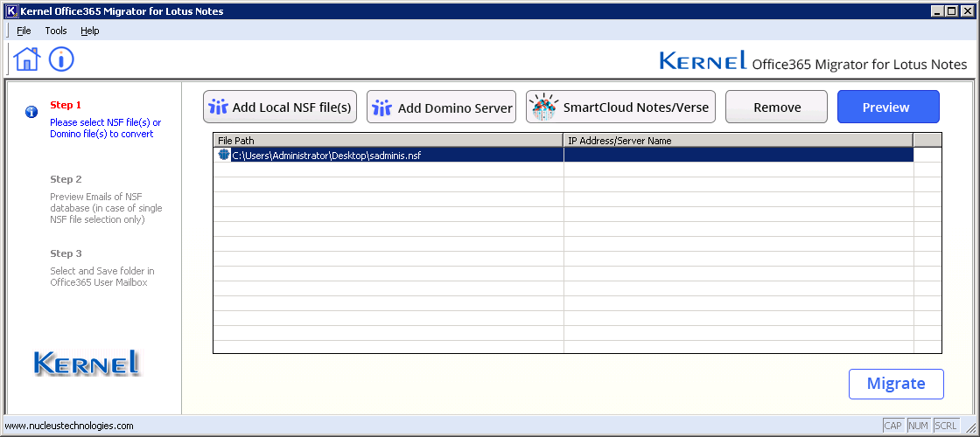Click the Step 2 heading

tap(66, 179)
